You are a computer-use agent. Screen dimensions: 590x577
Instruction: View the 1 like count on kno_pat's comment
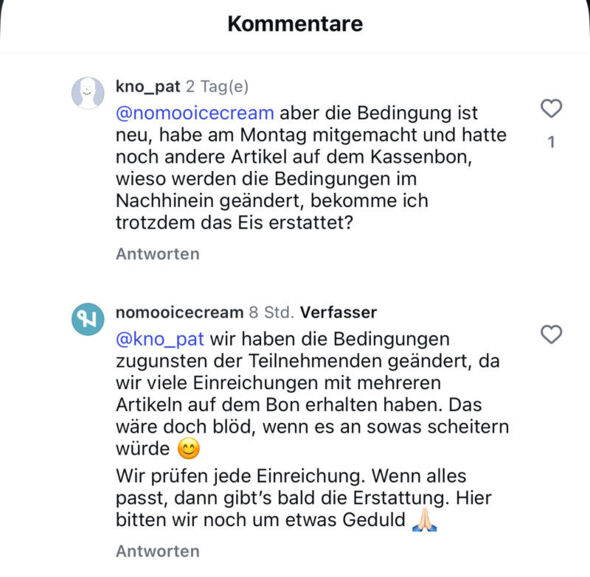click(x=551, y=142)
